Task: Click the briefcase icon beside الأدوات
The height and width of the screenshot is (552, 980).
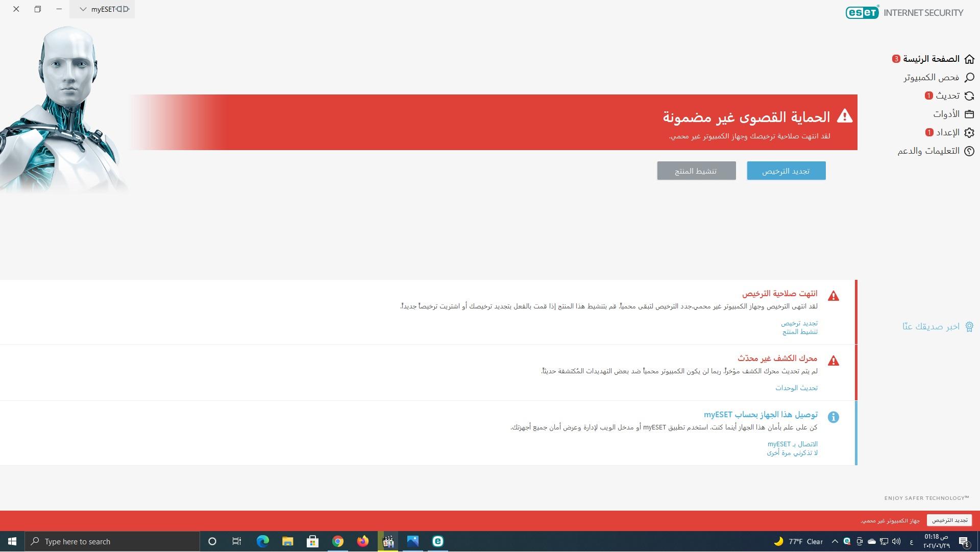Action: click(x=969, y=114)
